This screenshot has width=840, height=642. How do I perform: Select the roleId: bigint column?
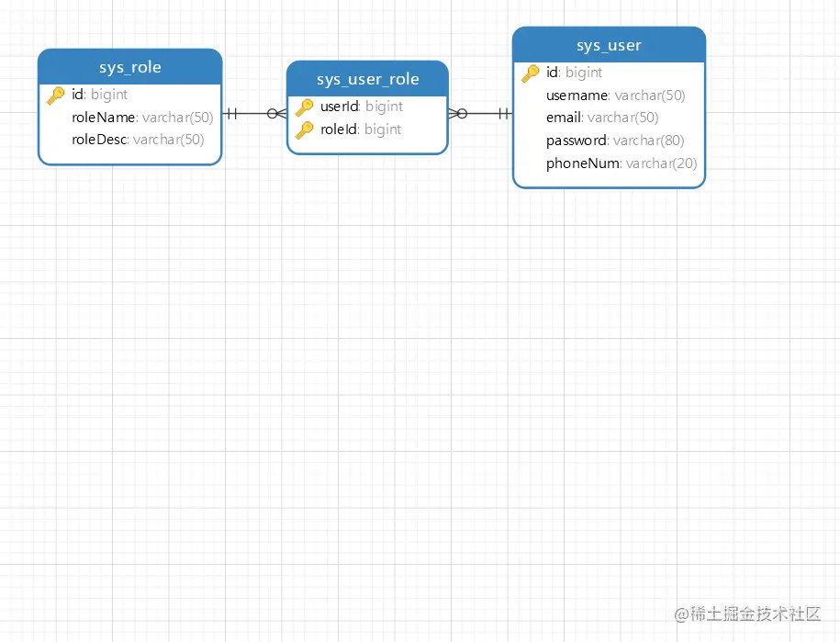pos(361,130)
